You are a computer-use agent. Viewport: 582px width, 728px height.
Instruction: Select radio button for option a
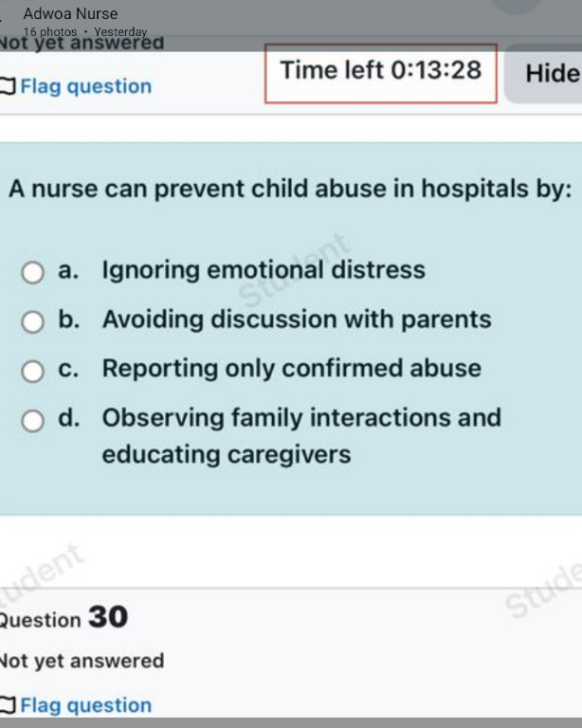(x=32, y=272)
